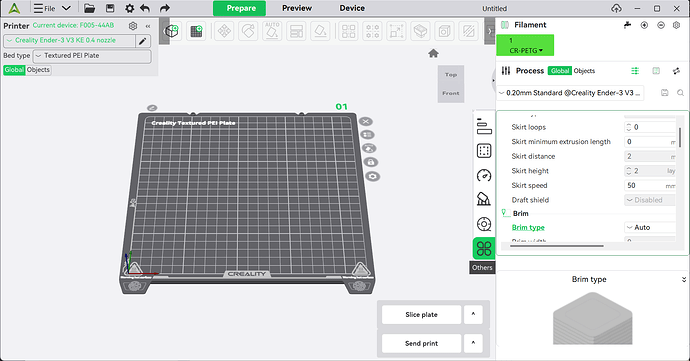Switch to the Prepare tab
Image resolution: width=690 pixels, height=361 pixels.
[239, 8]
